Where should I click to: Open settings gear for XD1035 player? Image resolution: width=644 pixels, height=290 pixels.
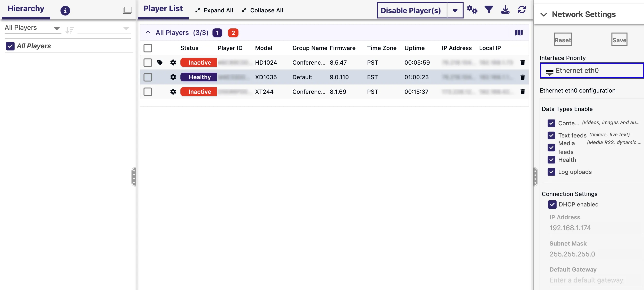click(173, 77)
